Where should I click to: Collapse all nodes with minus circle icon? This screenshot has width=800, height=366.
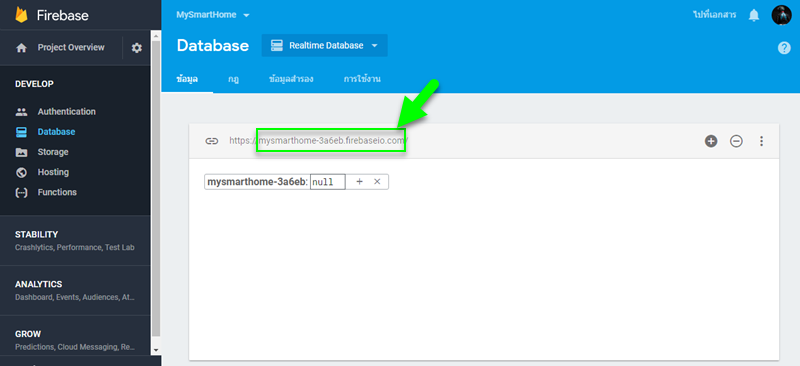click(x=736, y=141)
